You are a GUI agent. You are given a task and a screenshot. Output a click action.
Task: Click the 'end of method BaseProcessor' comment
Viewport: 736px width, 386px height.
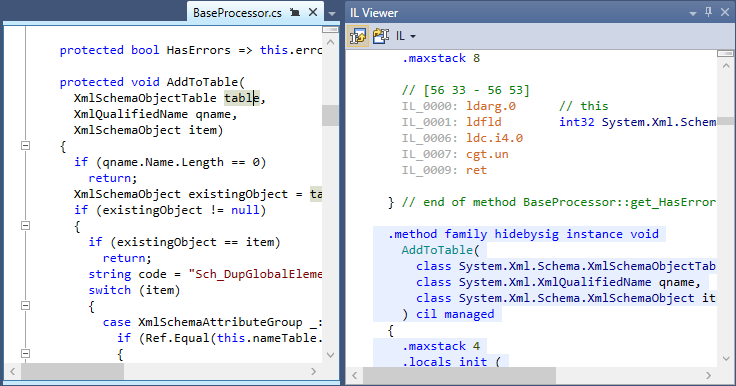[x=559, y=202]
